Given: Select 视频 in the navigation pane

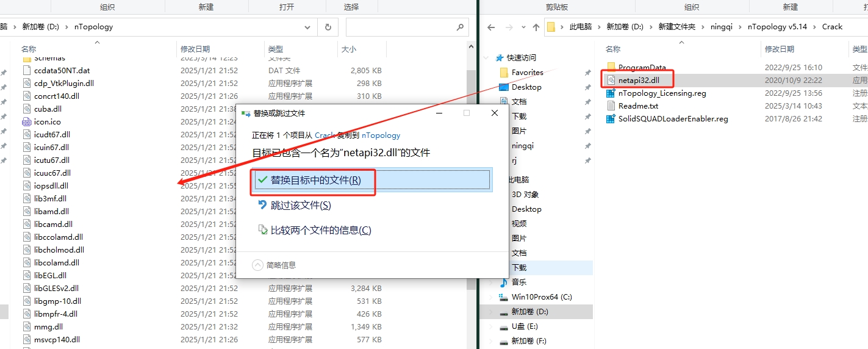Looking at the screenshot, I should [x=519, y=223].
